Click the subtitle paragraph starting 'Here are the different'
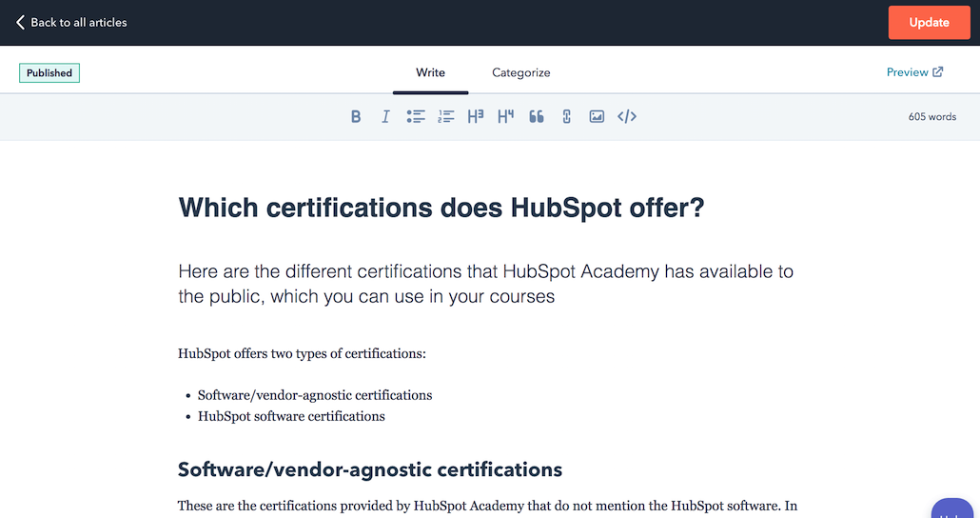This screenshot has width=980, height=518. coord(485,284)
